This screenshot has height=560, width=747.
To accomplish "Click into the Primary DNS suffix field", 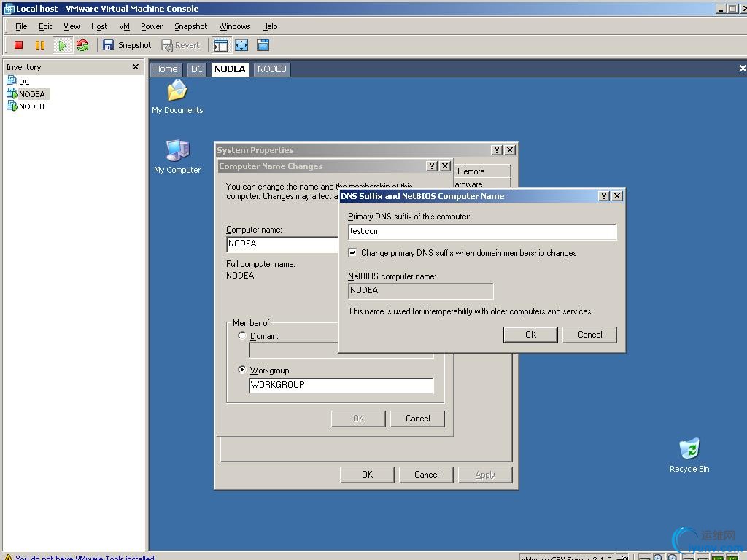I will pos(482,232).
